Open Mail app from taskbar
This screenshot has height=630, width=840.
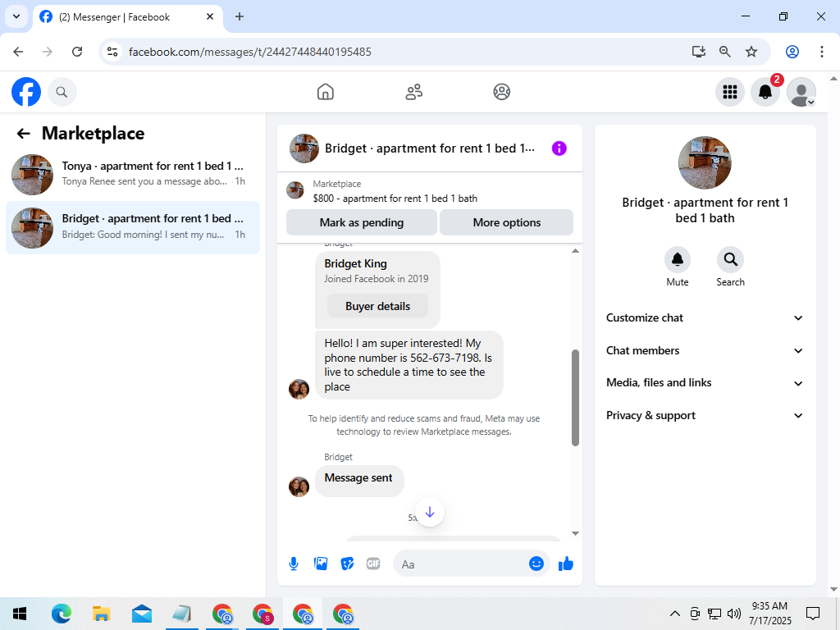[141, 614]
